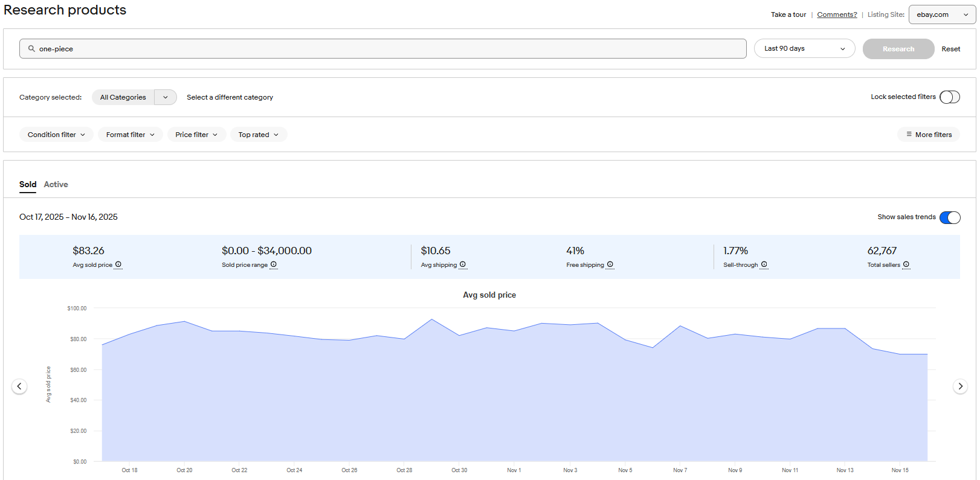The image size is (980, 480).
Task: Click the Free shipping info icon
Action: click(610, 264)
